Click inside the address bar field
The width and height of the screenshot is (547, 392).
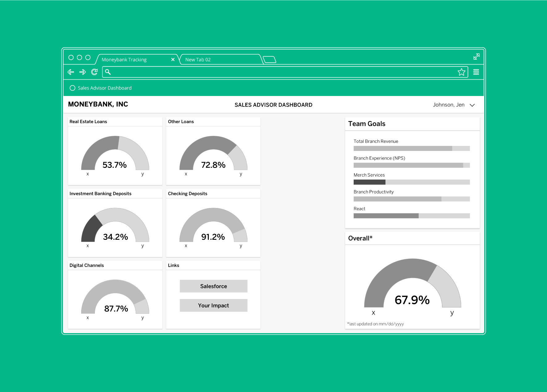point(285,72)
